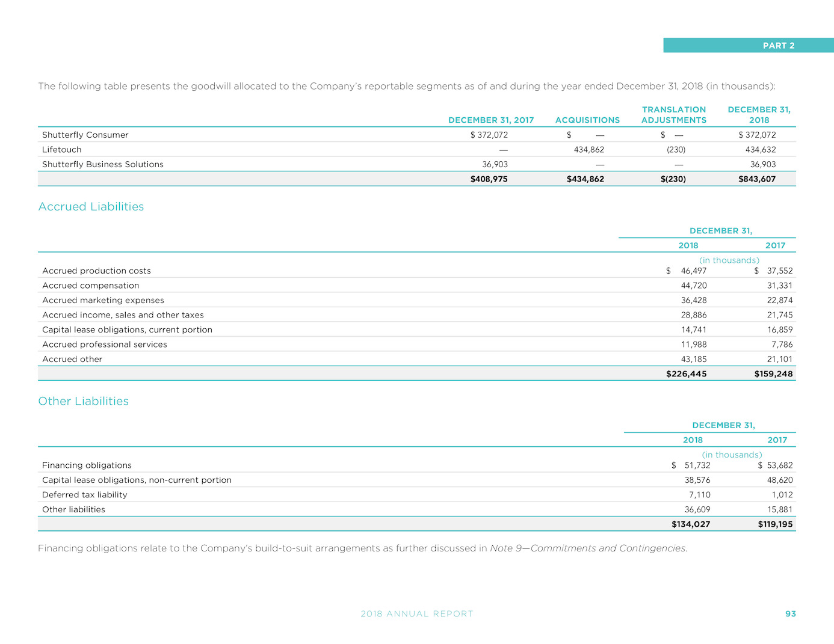Click accrued liabilities total '$226,445'
Screen dimensions: 834x644
(687, 374)
